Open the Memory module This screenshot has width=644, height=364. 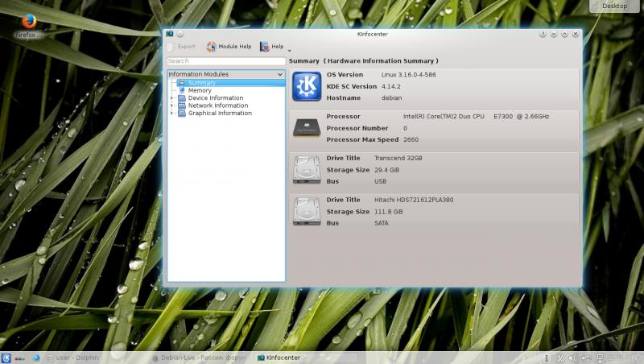(200, 90)
